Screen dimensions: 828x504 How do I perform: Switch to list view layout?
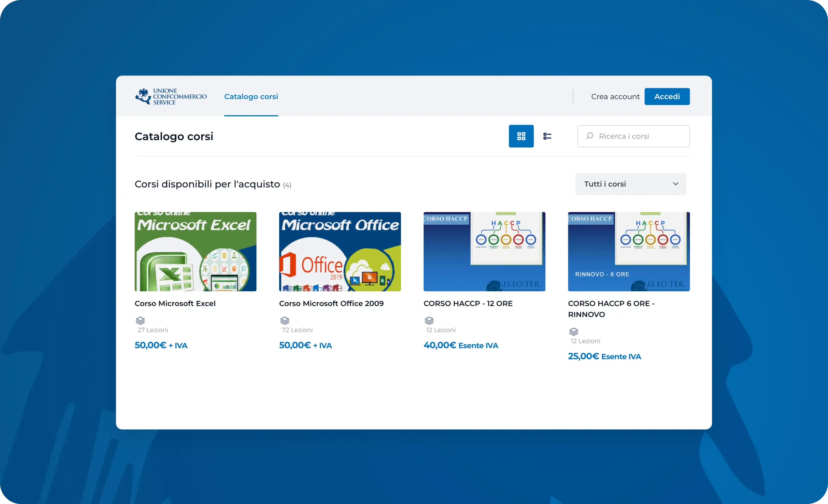click(547, 136)
